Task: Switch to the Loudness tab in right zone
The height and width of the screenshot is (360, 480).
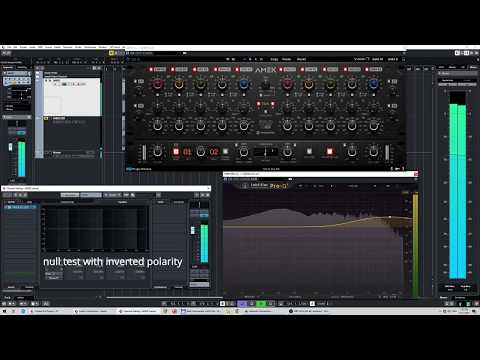Action: tap(460, 297)
